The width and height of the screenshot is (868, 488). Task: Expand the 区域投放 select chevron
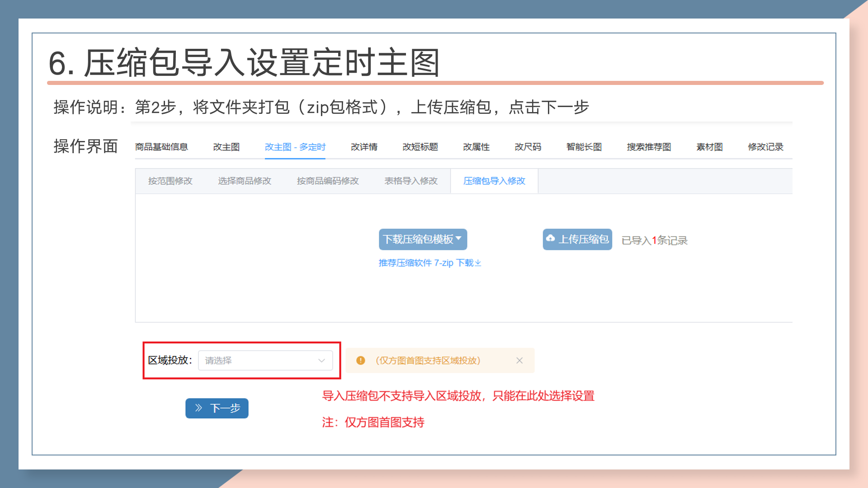point(321,361)
